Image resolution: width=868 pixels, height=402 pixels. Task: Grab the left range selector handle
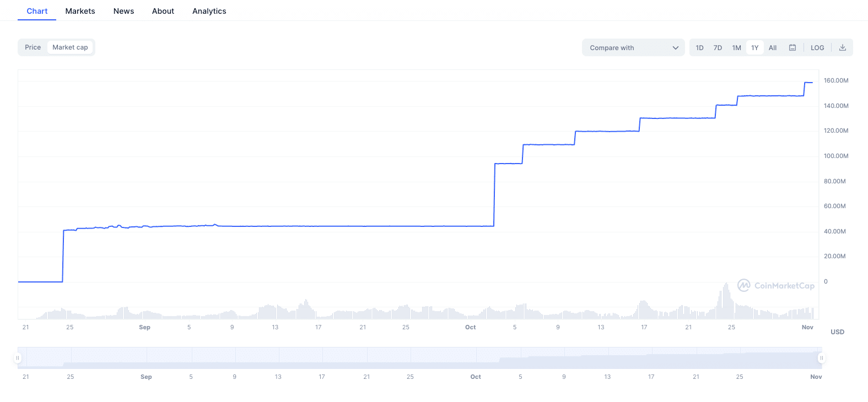(18, 358)
